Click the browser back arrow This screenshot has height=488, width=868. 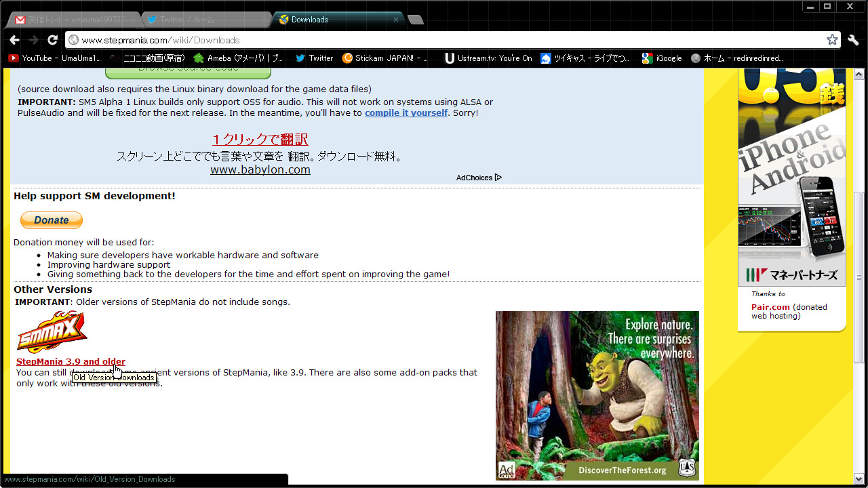pyautogui.click(x=14, y=40)
